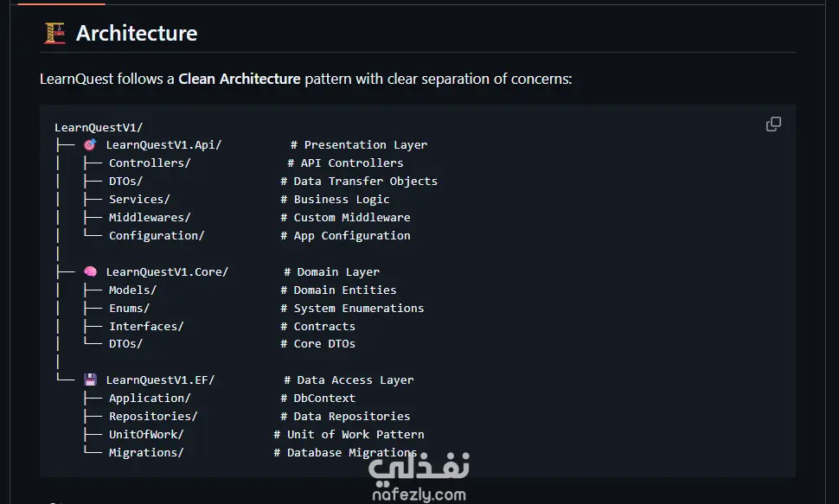Click the Architecture section heading
This screenshot has width=839, height=504.
(x=137, y=34)
